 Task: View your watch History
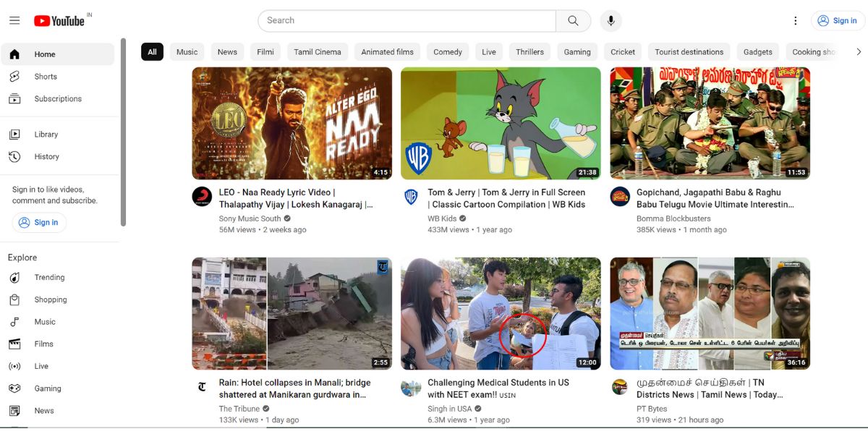click(x=46, y=156)
